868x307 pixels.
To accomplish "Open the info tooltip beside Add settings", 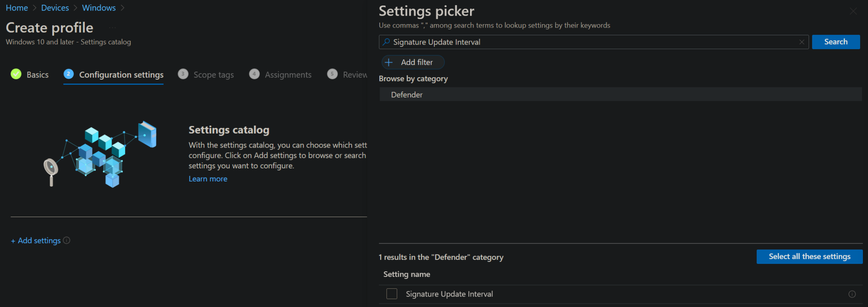I will click(x=67, y=240).
